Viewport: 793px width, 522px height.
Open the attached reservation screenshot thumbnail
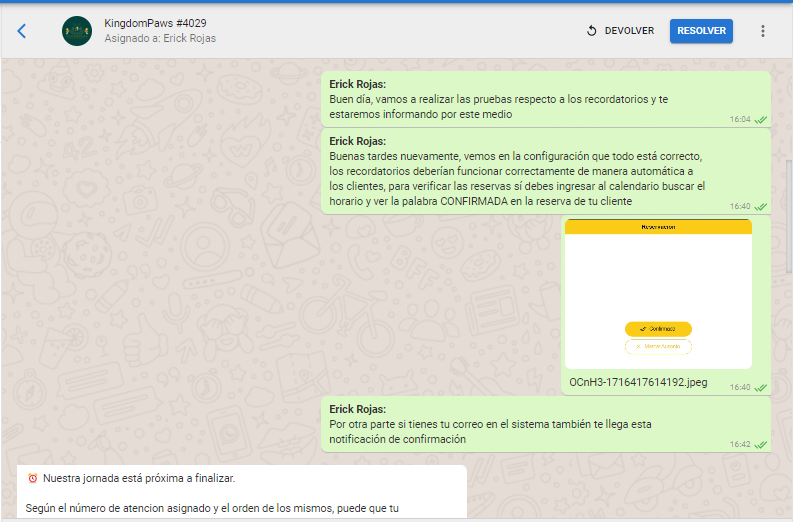point(657,294)
